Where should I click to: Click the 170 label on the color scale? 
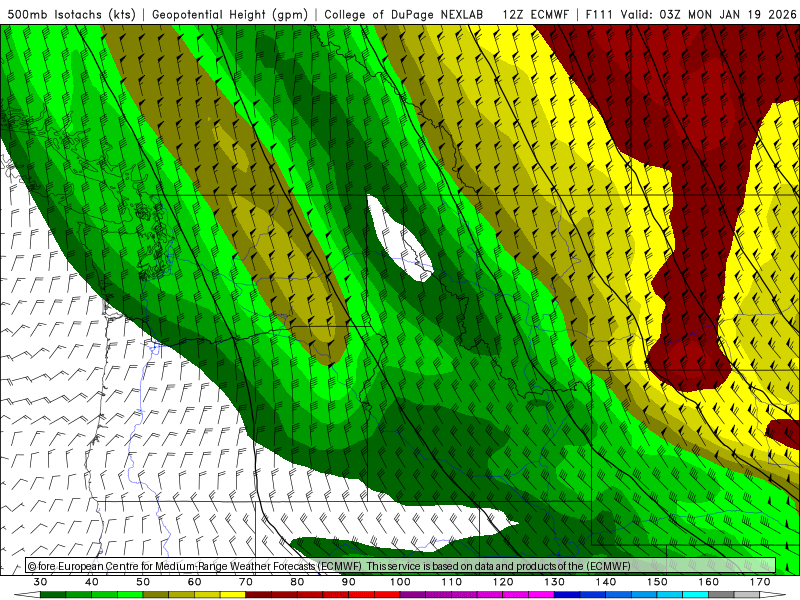pos(760,582)
